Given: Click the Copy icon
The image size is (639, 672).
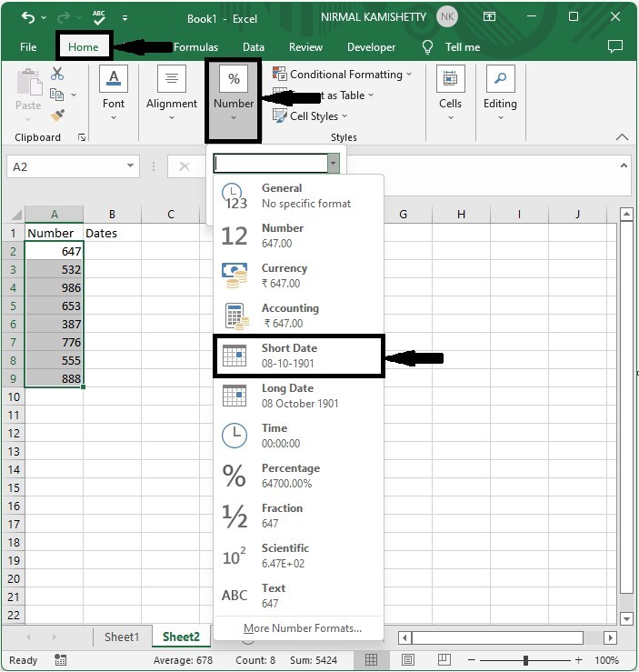Looking at the screenshot, I should (x=56, y=95).
